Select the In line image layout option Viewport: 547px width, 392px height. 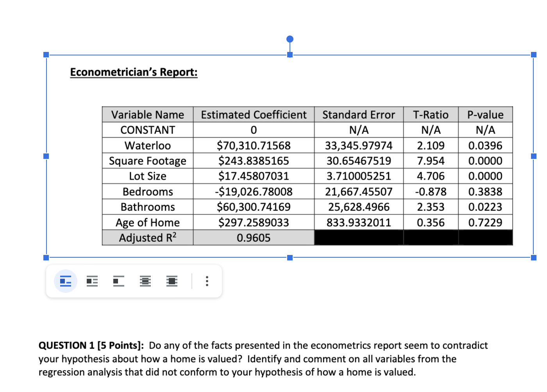pos(66,281)
